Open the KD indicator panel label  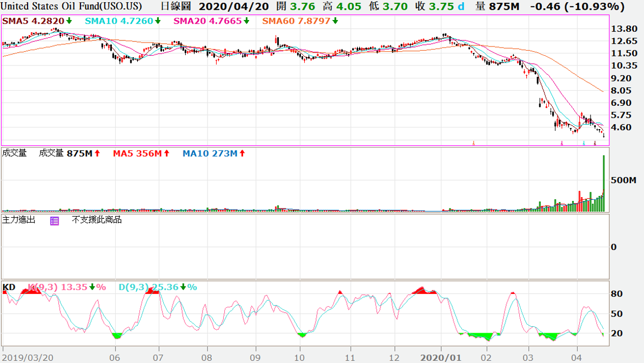coord(9,287)
